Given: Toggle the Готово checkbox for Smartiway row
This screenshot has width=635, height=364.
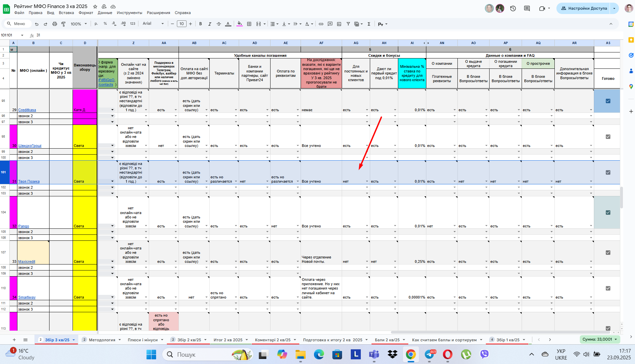Looking at the screenshot, I should pyautogui.click(x=608, y=288).
